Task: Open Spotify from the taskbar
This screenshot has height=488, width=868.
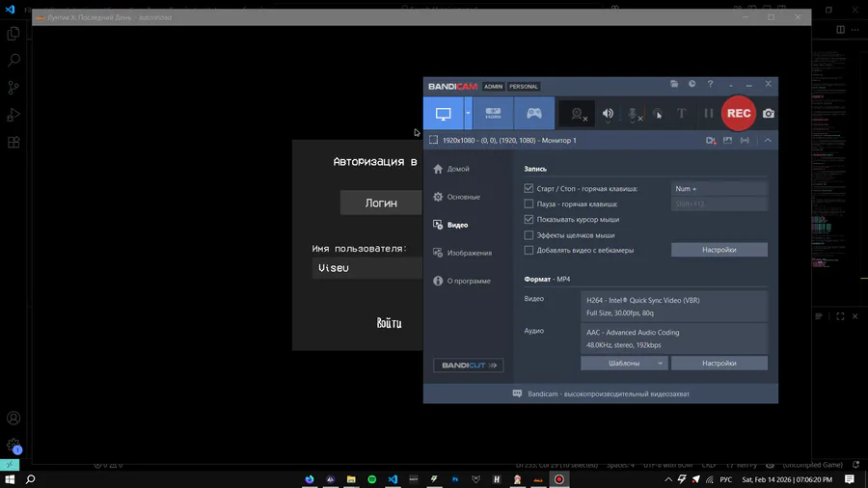Action: point(372,479)
